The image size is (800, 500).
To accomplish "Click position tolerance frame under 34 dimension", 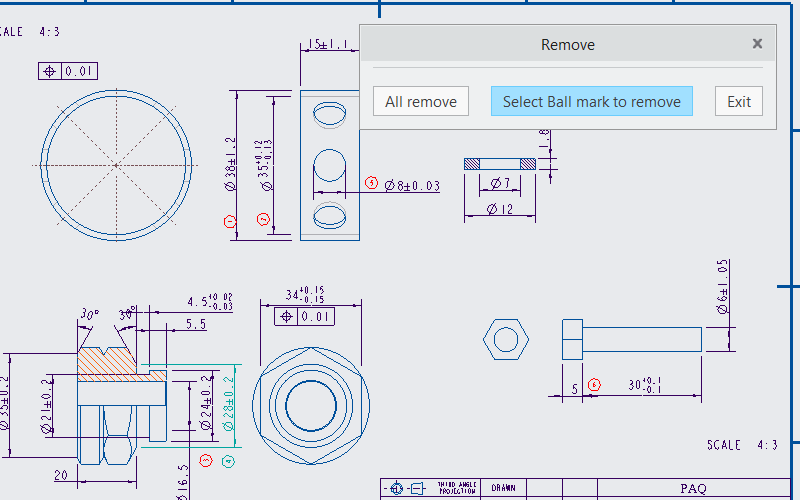I will 303,317.
